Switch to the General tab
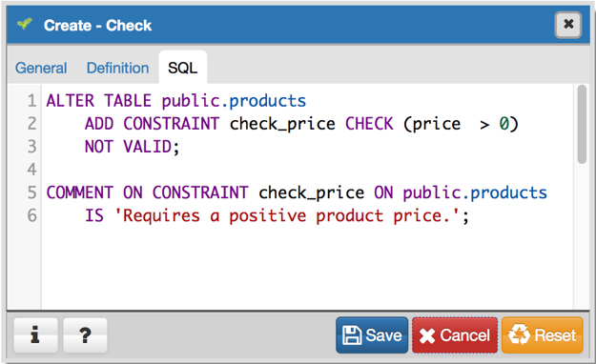The image size is (596, 364). [x=41, y=68]
